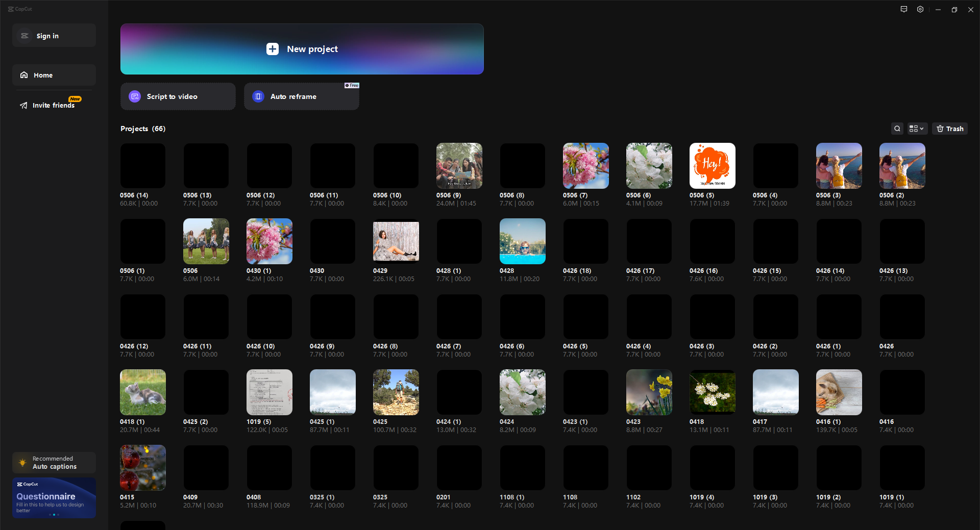The width and height of the screenshot is (980, 530).
Task: Open project 0417 sky thumbnail
Action: 776,392
